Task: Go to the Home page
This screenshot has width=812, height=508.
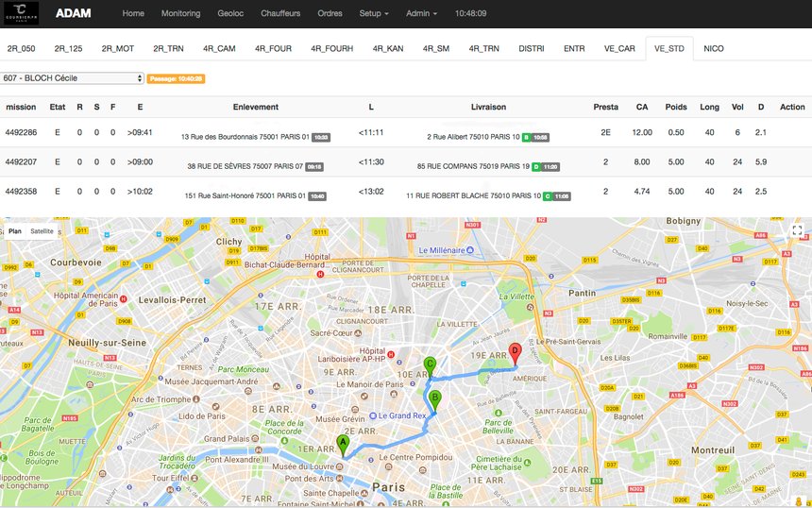Action: tap(133, 13)
